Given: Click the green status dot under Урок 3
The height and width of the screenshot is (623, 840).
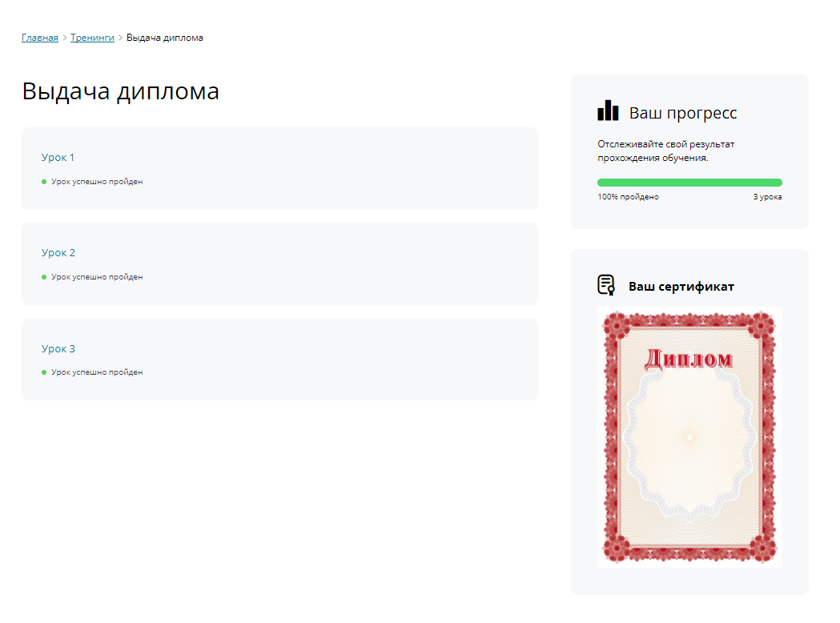Looking at the screenshot, I should (44, 372).
